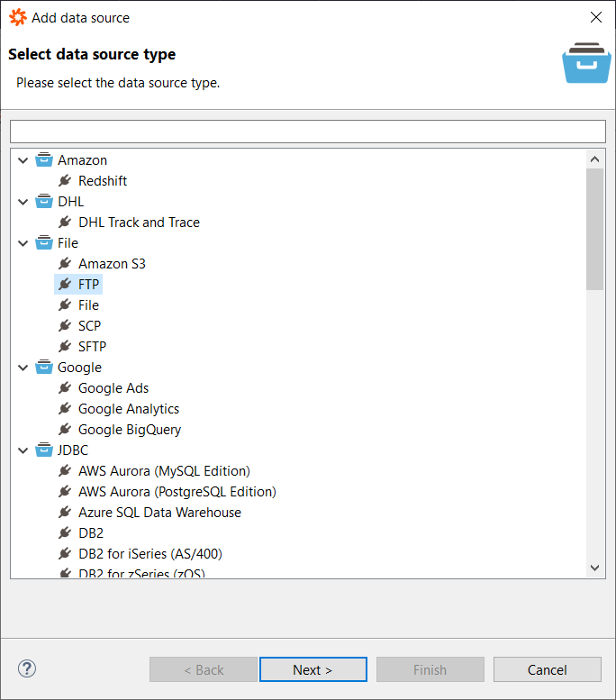This screenshot has height=700, width=616.
Task: Select DB2 for iSeries (AS/400) label
Action: pyautogui.click(x=150, y=554)
